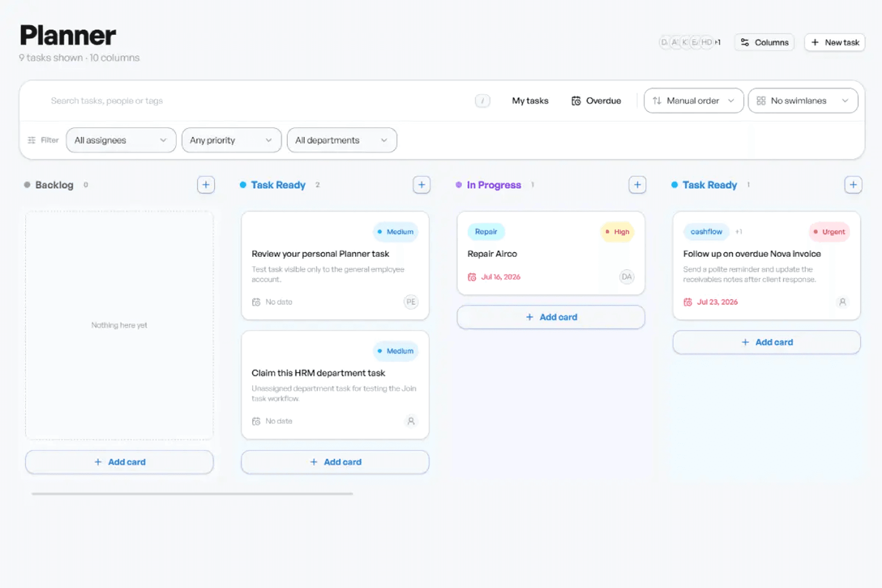Open the All departments dropdown
The image size is (882, 588).
point(342,140)
